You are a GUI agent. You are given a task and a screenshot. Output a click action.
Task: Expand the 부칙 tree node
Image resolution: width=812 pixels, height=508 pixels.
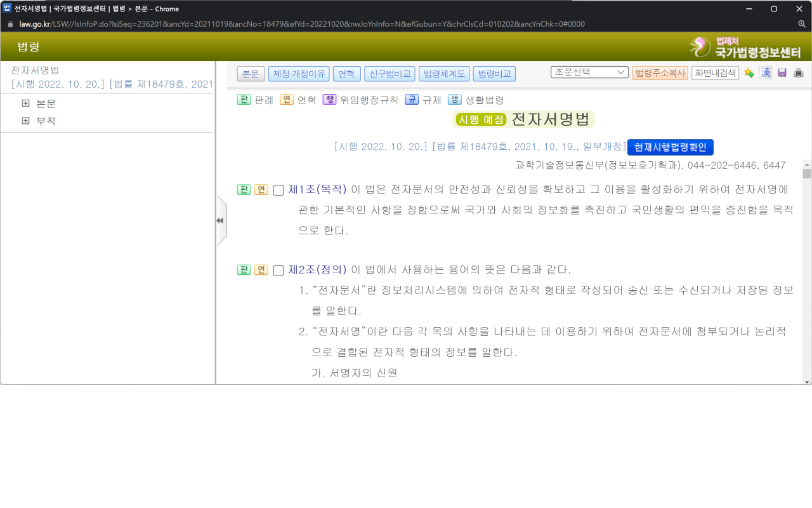pyautogui.click(x=26, y=121)
